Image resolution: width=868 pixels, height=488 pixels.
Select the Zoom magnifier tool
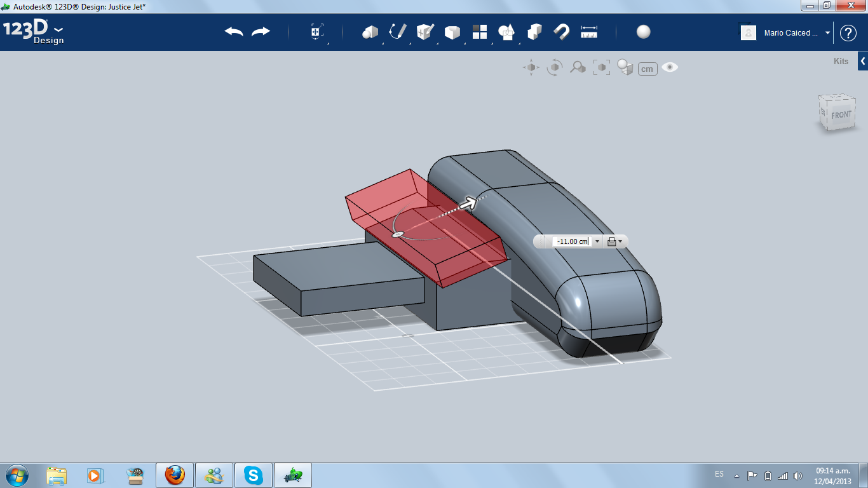(578, 67)
